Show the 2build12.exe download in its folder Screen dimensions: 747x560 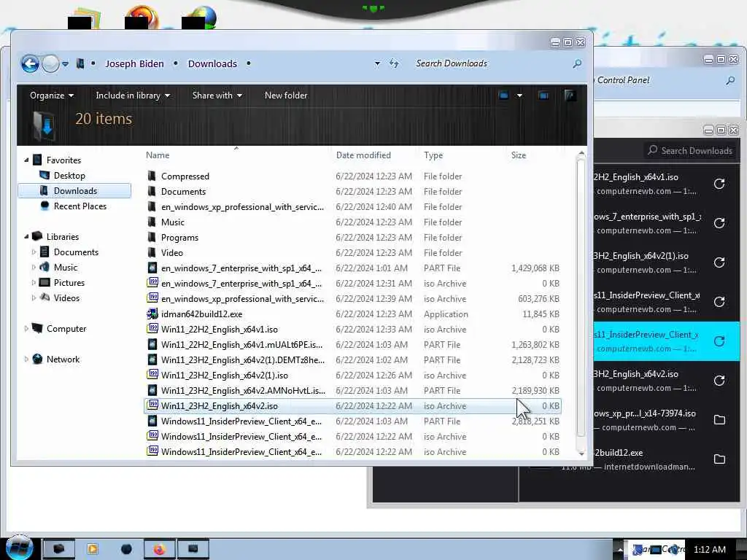pos(719,459)
